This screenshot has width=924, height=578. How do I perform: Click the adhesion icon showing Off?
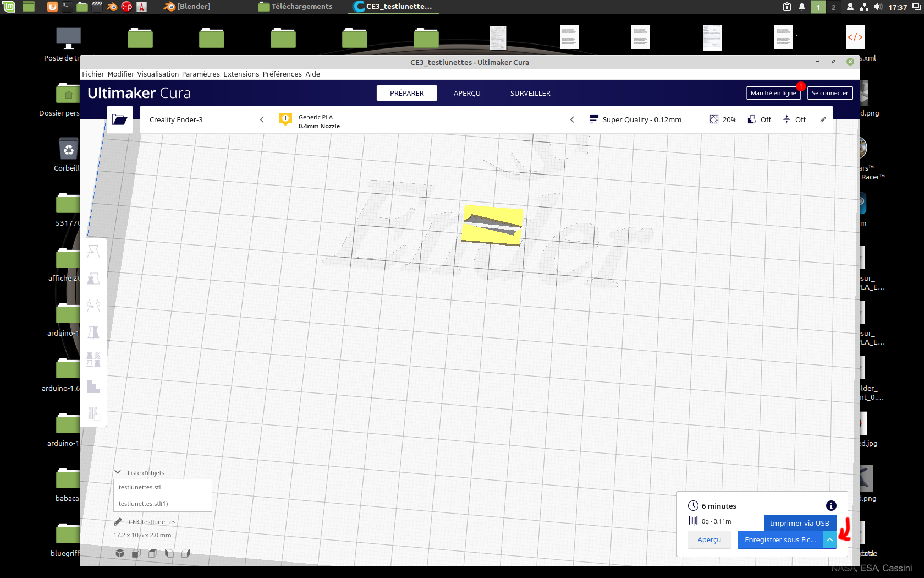pyautogui.click(x=787, y=119)
